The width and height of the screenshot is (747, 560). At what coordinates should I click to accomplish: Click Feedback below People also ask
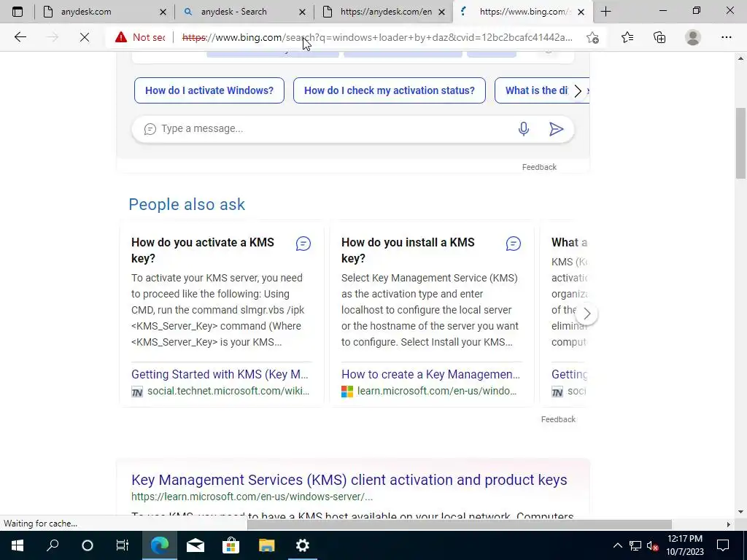tap(558, 419)
